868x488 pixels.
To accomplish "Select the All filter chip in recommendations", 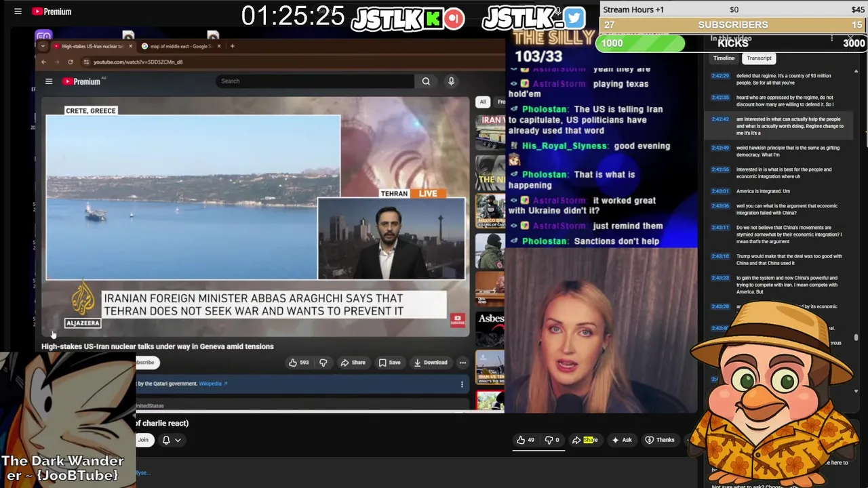I will pos(483,102).
